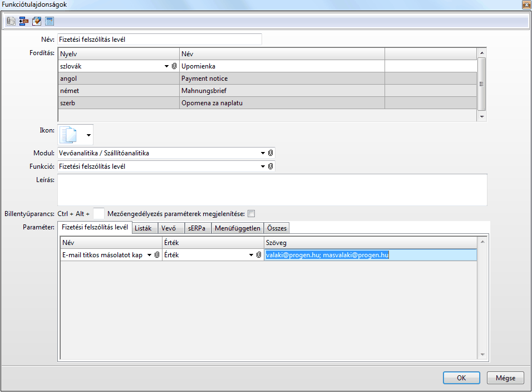
Task: Click the insert row toolbar icon
Action: (x=24, y=21)
